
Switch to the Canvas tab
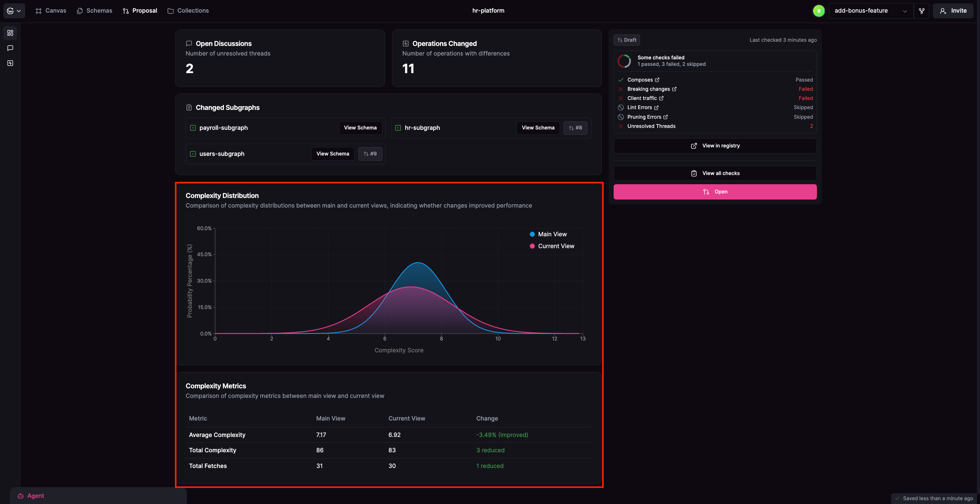(51, 11)
